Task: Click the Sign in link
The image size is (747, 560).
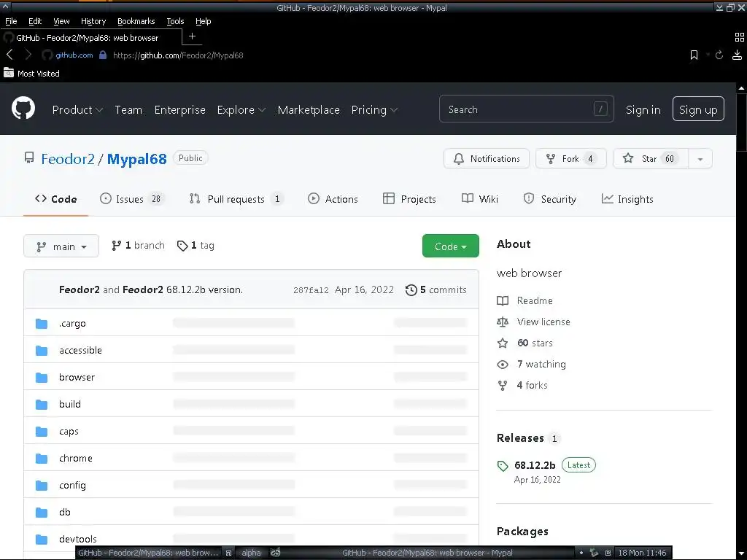Action: click(x=643, y=110)
